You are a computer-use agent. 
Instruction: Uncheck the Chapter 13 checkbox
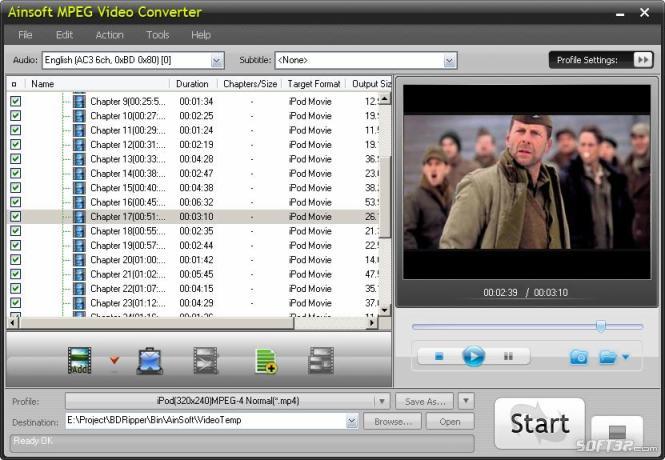(x=16, y=159)
